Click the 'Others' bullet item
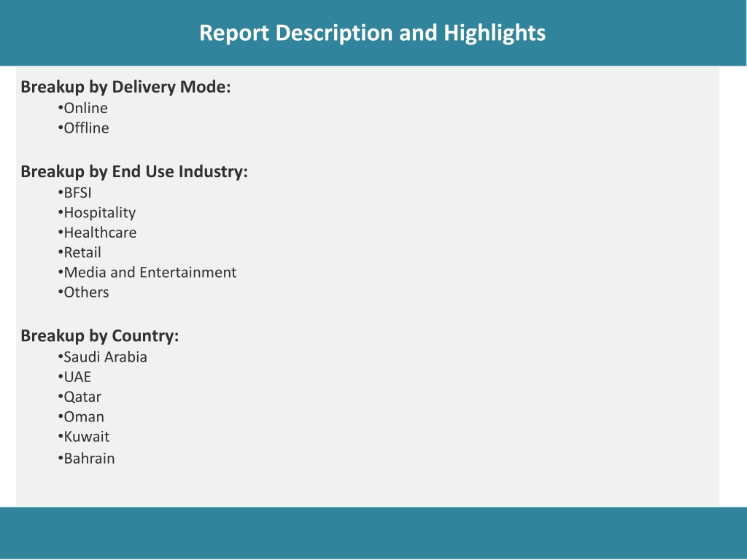This screenshot has width=747, height=560. (83, 292)
